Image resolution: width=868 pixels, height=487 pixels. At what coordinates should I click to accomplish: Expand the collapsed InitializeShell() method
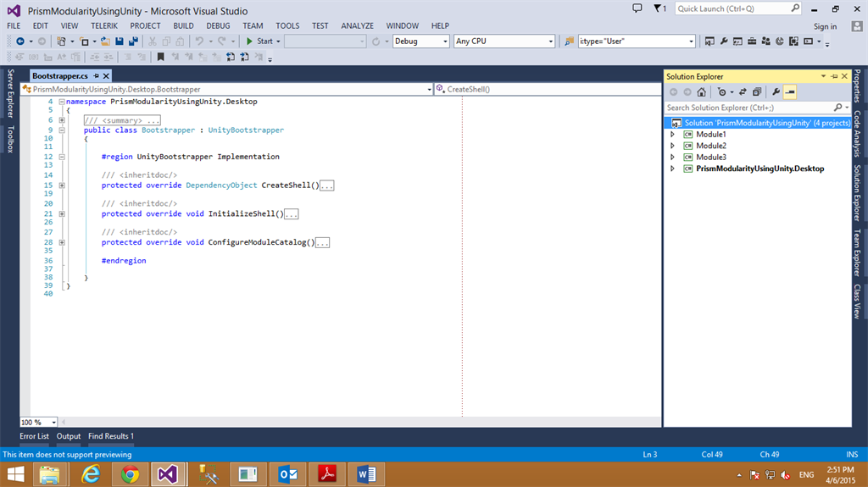click(x=62, y=213)
